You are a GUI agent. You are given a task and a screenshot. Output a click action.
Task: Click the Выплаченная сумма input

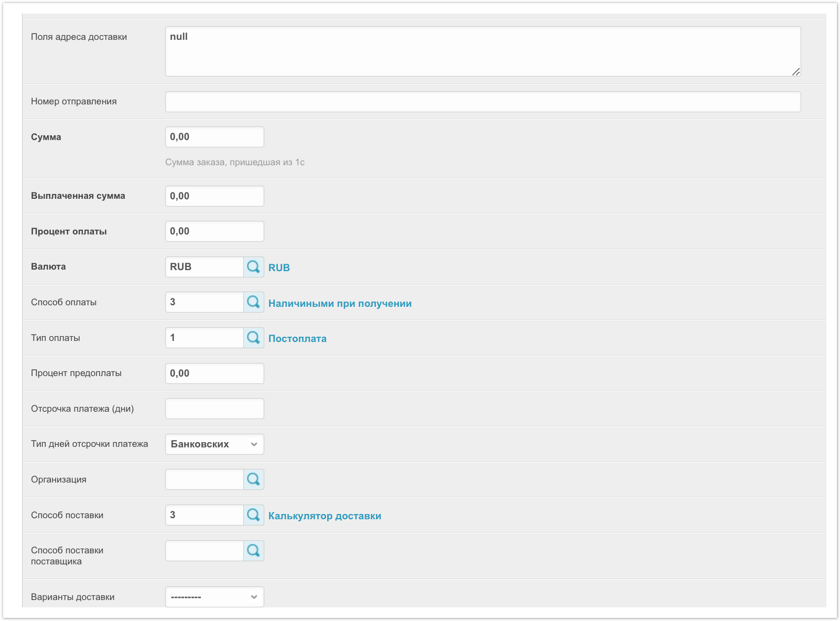tap(214, 196)
